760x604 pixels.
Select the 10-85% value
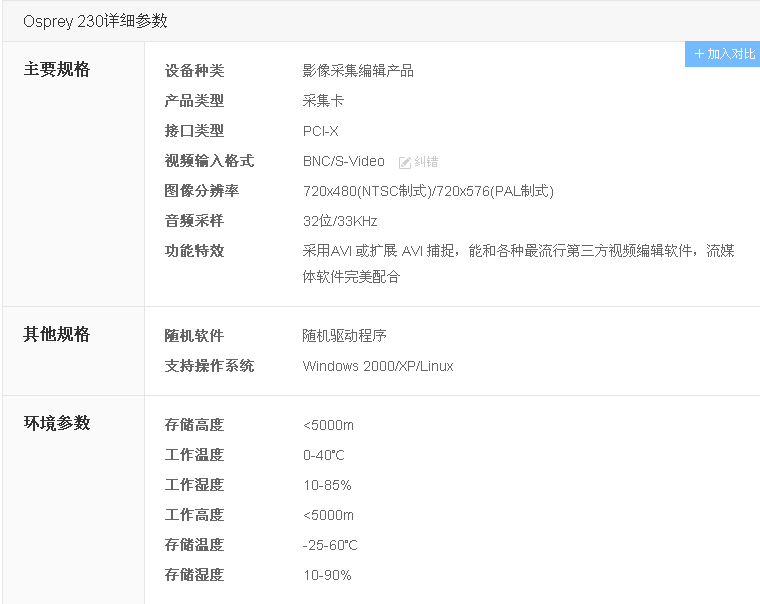[327, 486]
